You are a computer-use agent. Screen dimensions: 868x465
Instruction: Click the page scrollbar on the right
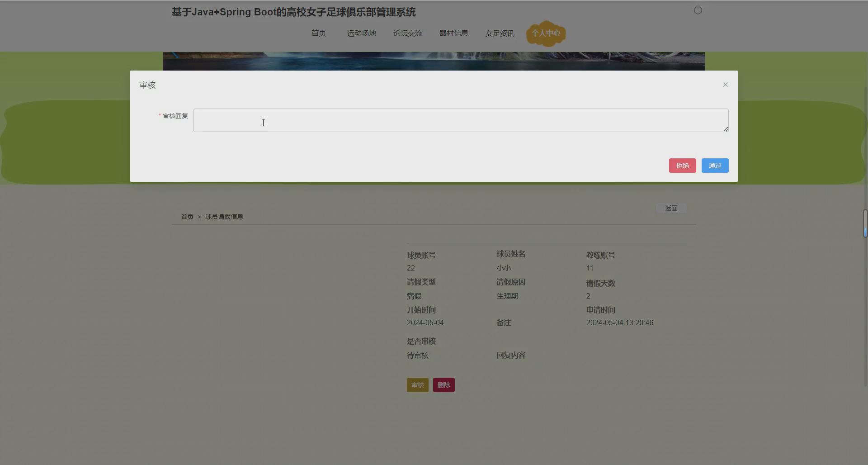pyautogui.click(x=865, y=223)
